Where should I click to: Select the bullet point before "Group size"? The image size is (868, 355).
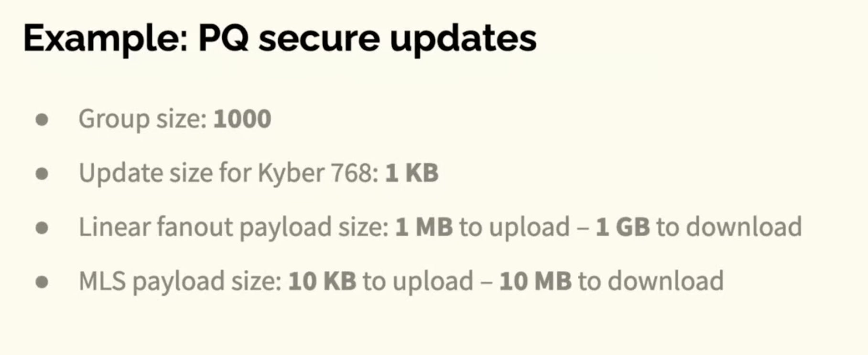click(x=42, y=120)
